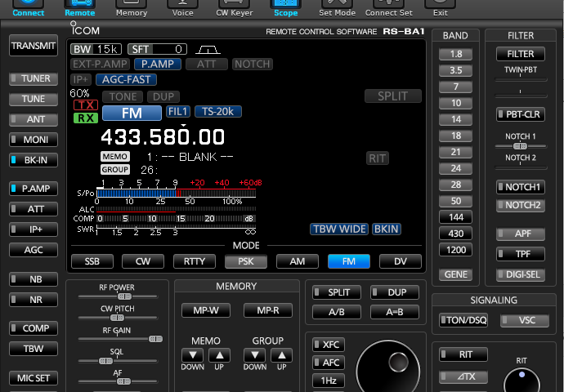The image size is (564, 392).
Task: Click the MP-W memory button
Action: [x=206, y=310]
